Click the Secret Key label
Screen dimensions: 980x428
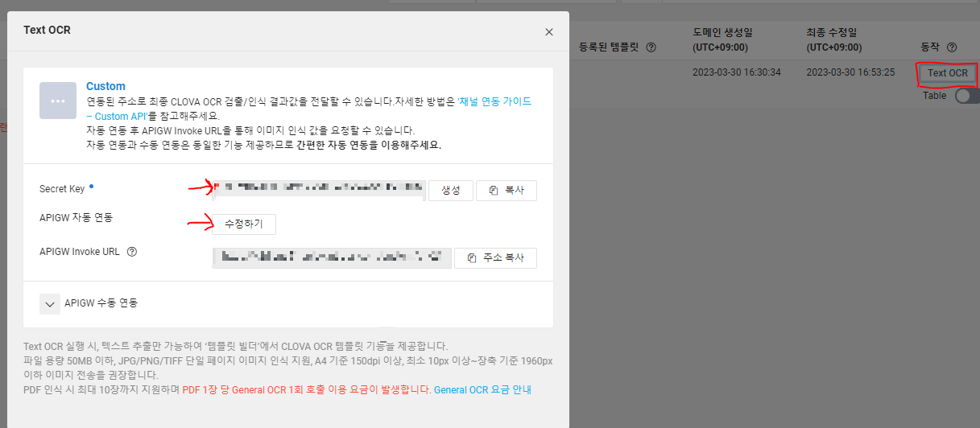tap(62, 189)
